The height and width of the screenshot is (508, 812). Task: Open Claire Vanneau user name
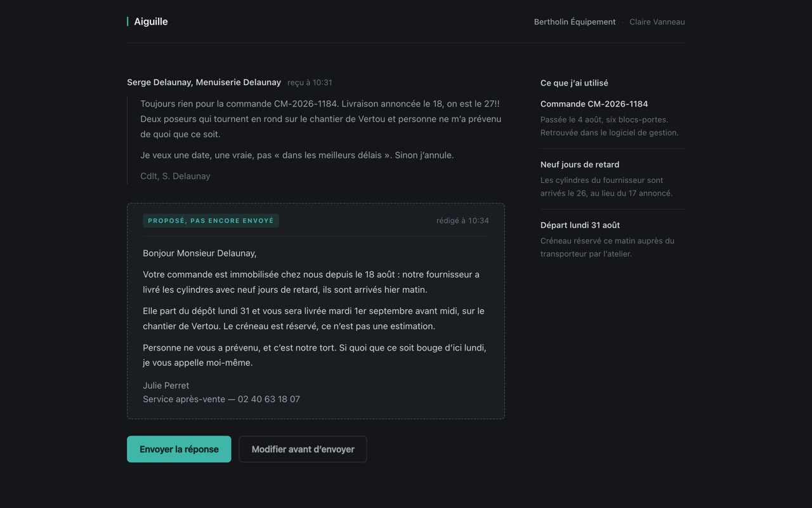(x=657, y=22)
